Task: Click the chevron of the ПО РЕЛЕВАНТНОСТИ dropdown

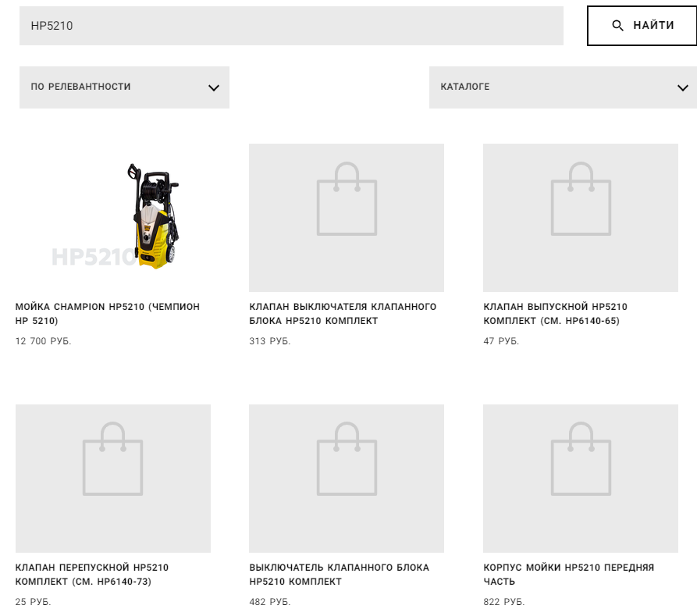Action: point(214,87)
